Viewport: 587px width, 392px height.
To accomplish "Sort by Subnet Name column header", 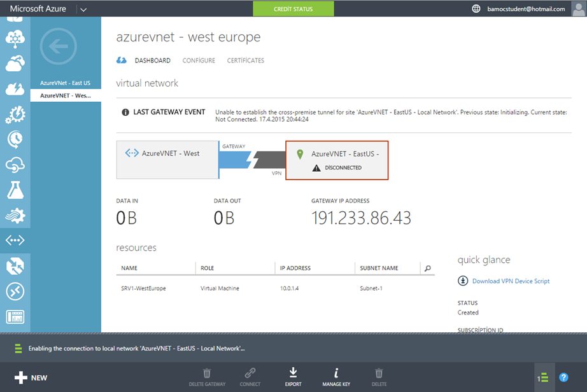I will pos(379,268).
